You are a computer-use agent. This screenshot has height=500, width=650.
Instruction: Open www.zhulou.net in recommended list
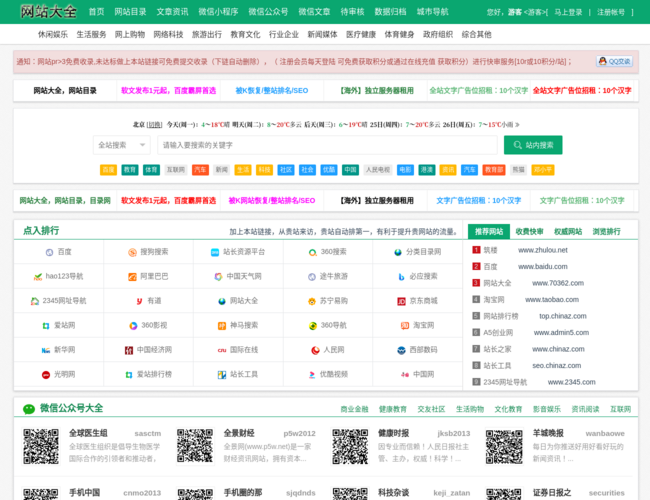pos(543,250)
